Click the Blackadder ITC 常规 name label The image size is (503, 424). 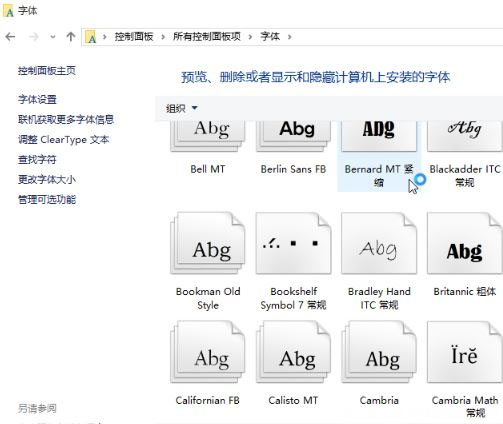point(465,176)
